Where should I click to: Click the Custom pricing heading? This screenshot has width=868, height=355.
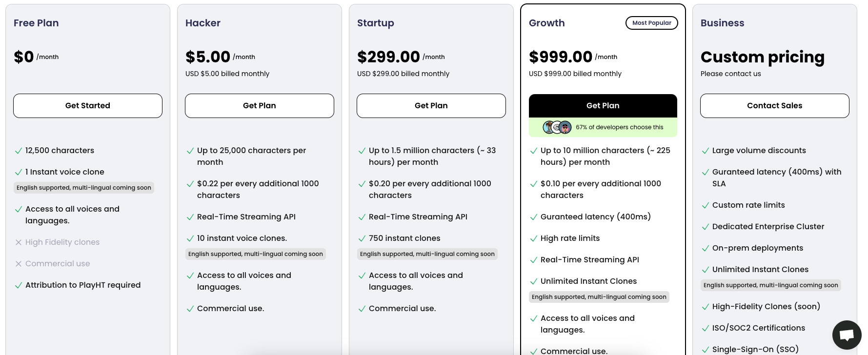click(763, 57)
